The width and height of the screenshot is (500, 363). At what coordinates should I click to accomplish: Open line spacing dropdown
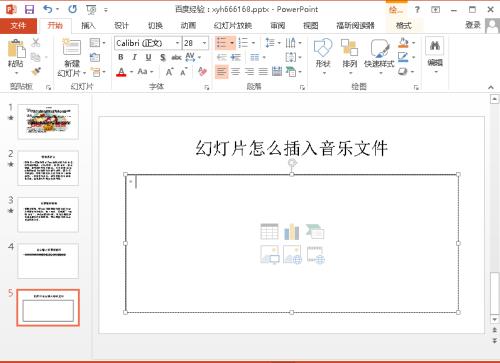click(273, 43)
